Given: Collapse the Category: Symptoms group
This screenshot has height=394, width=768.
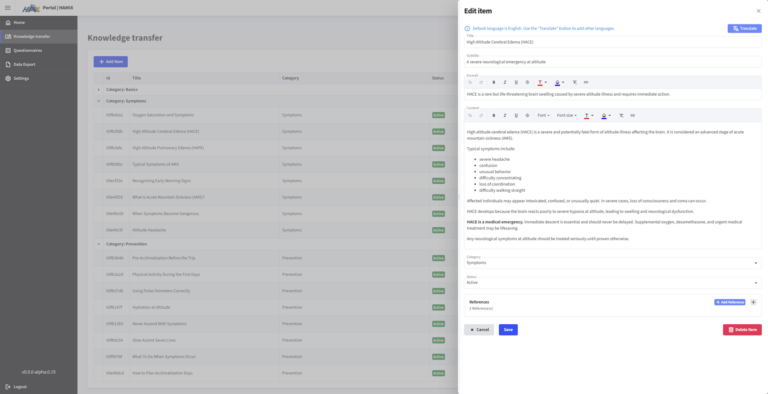Looking at the screenshot, I should [98, 101].
